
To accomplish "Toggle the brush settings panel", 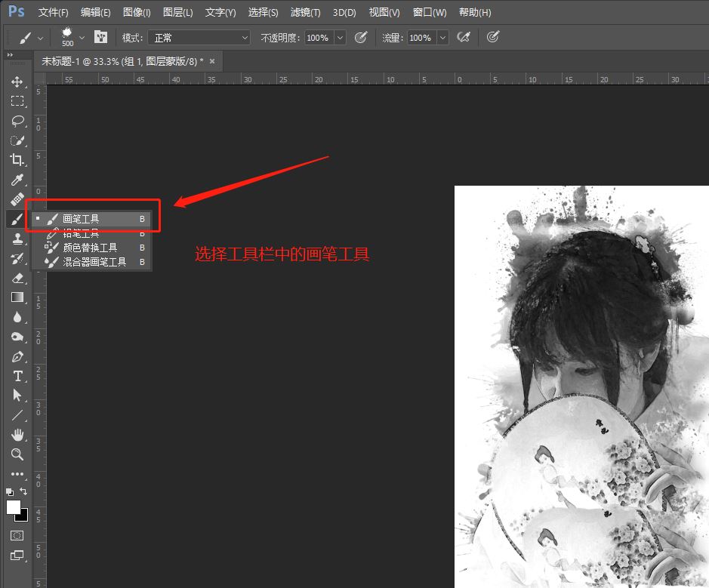I will point(100,37).
